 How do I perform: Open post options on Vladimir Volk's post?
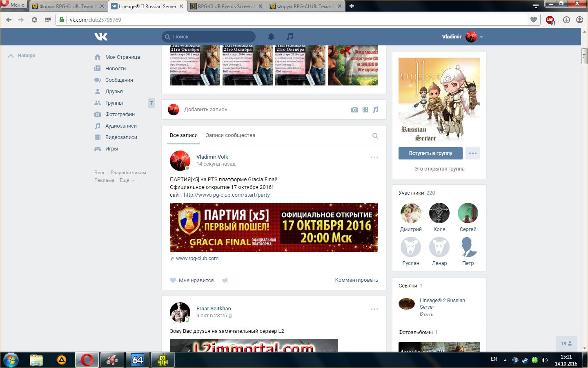click(x=374, y=157)
